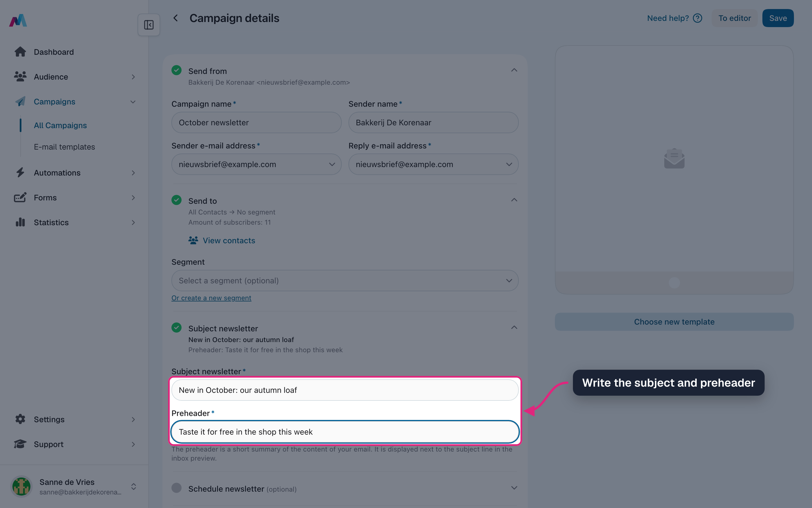Image resolution: width=812 pixels, height=508 pixels.
Task: Click the Statistics bar chart icon
Action: point(20,222)
